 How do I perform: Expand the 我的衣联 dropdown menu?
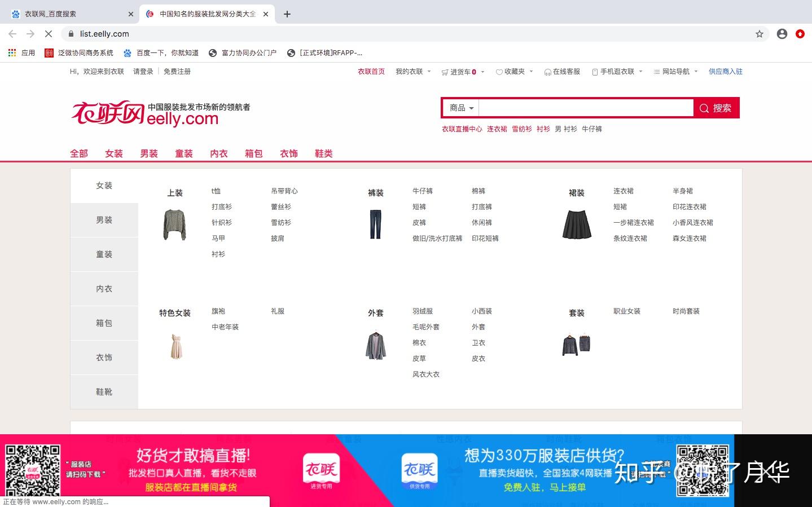(x=429, y=72)
